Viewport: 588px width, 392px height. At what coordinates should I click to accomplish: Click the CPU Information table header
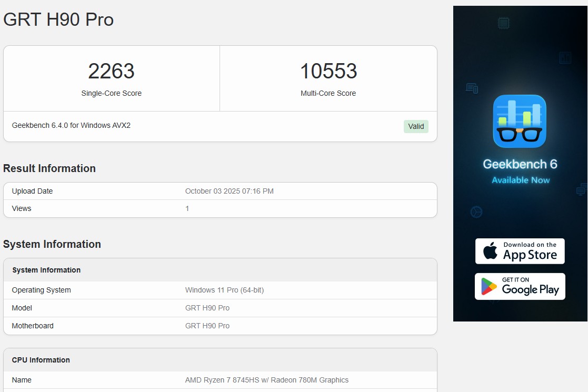tap(220, 360)
